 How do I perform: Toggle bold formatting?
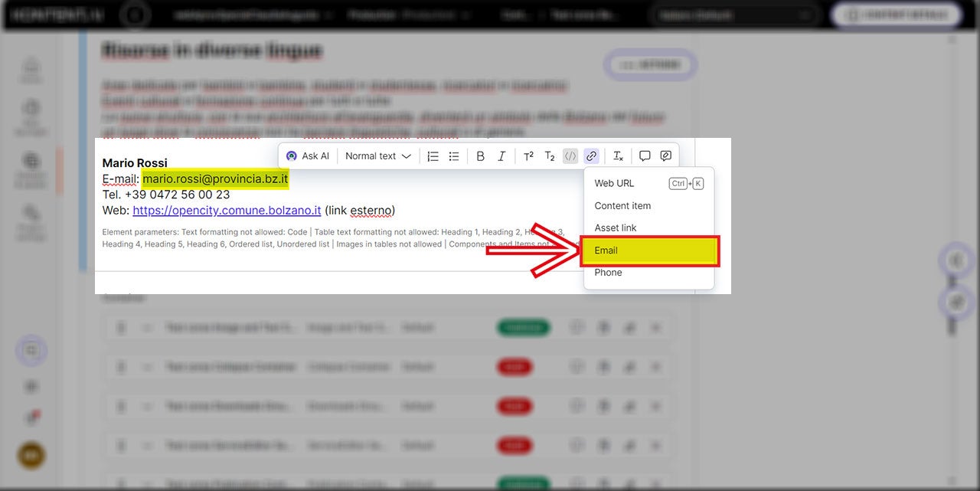[481, 156]
